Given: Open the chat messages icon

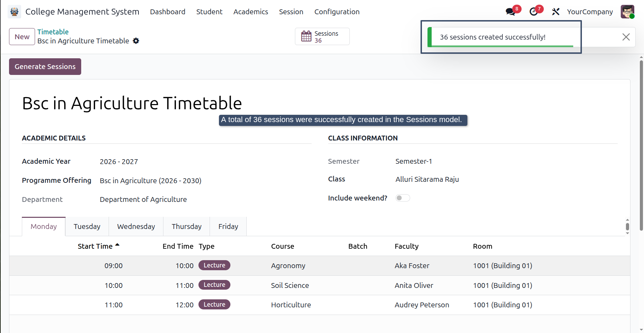Looking at the screenshot, I should pos(510,12).
